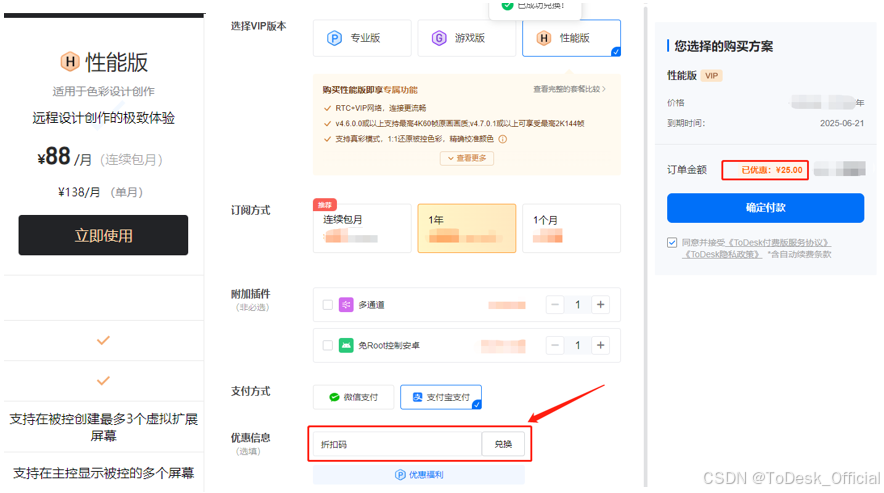The height and width of the screenshot is (493, 884).
Task: Click the green WeChat Pay icon
Action: click(334, 397)
